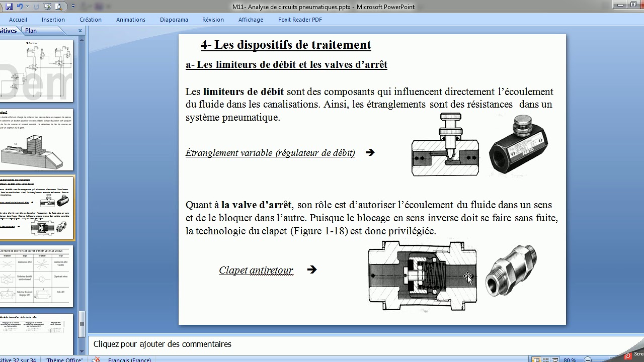Save the presentation with the floppy disk icon
This screenshot has height=362, width=644.
[x=9, y=7]
